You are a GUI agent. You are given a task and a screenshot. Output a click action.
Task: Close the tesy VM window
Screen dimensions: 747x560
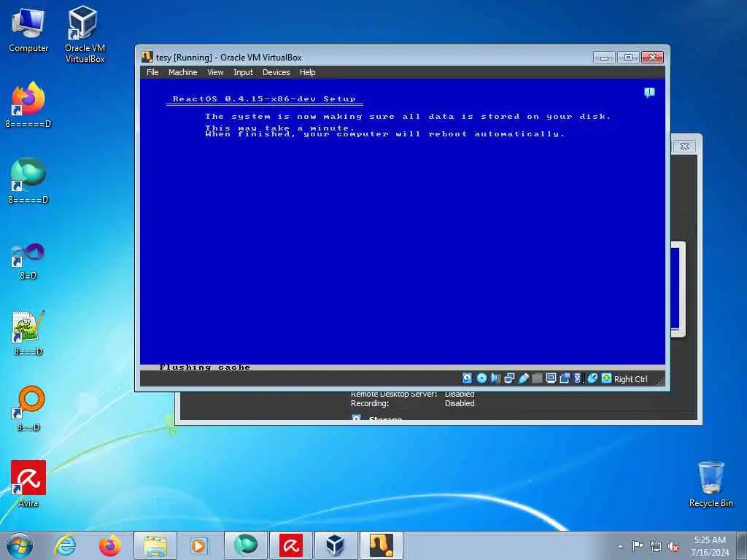pos(652,58)
